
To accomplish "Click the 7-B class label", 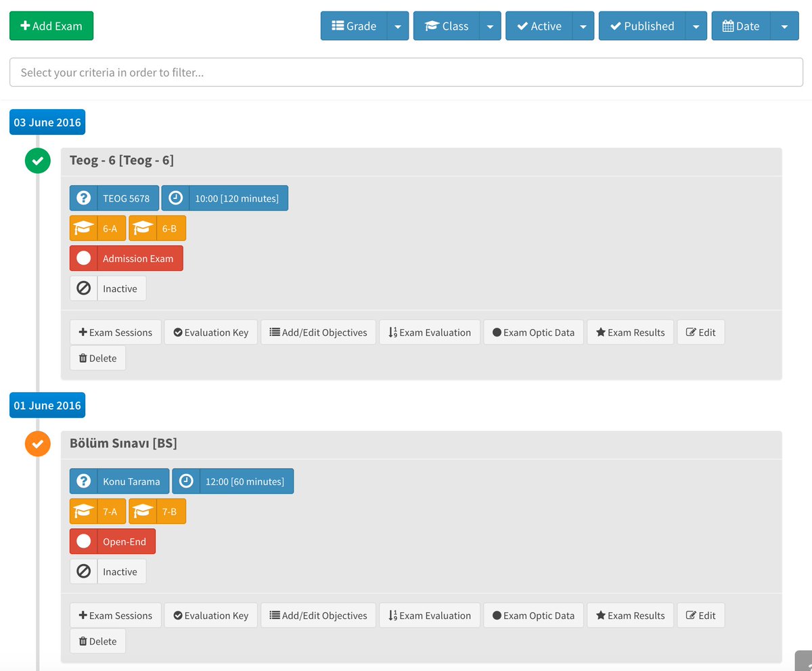I will tap(169, 511).
